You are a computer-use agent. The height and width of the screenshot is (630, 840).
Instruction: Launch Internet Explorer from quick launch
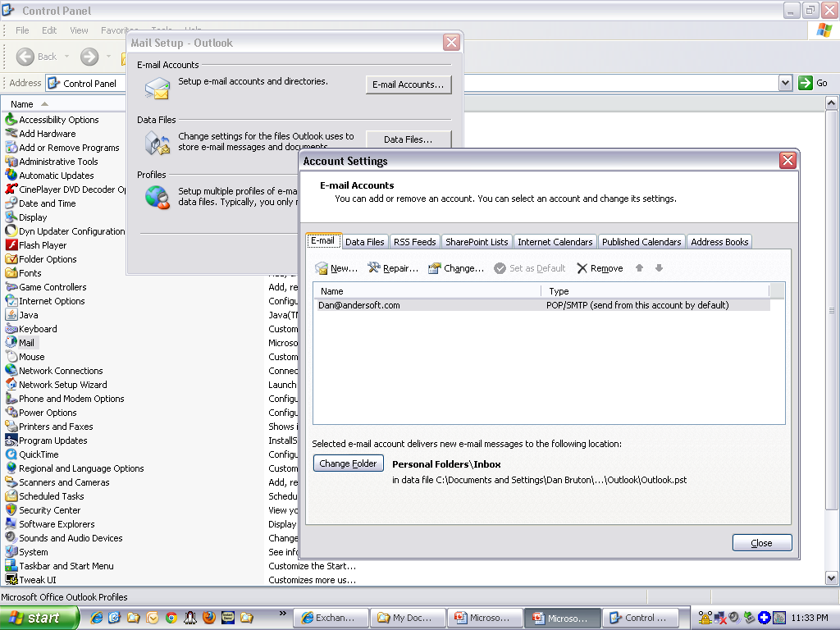click(x=97, y=618)
